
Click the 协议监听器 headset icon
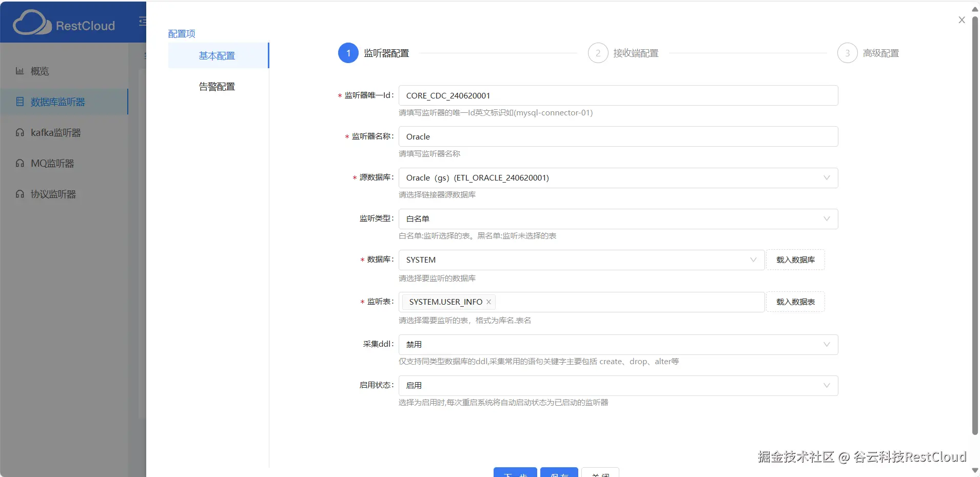pyautogui.click(x=19, y=194)
